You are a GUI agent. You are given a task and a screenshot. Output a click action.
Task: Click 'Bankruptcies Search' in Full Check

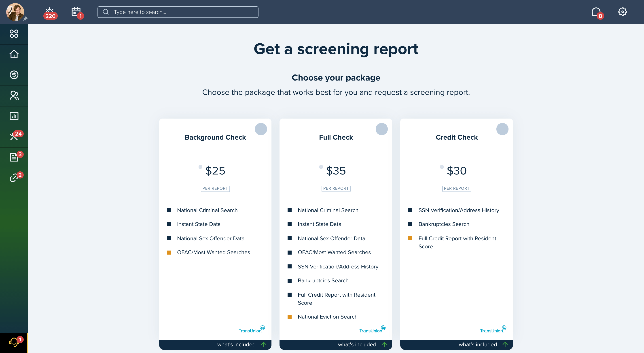pyautogui.click(x=323, y=281)
